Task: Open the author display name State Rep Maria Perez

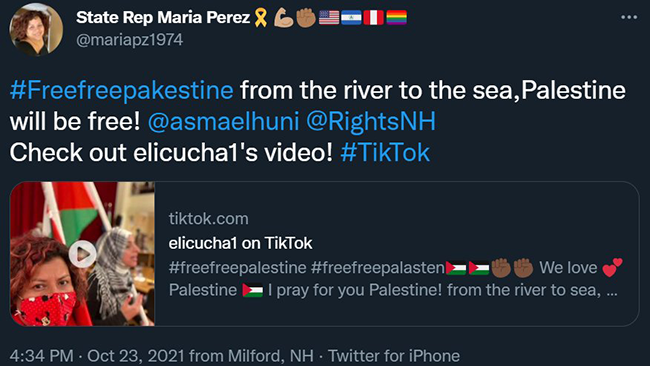Action: click(x=163, y=17)
